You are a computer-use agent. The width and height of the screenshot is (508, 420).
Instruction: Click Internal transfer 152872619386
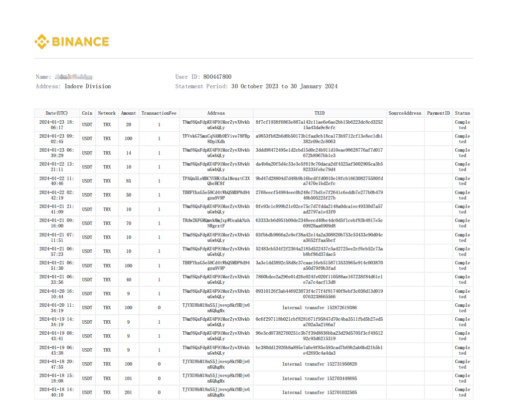(x=320, y=308)
